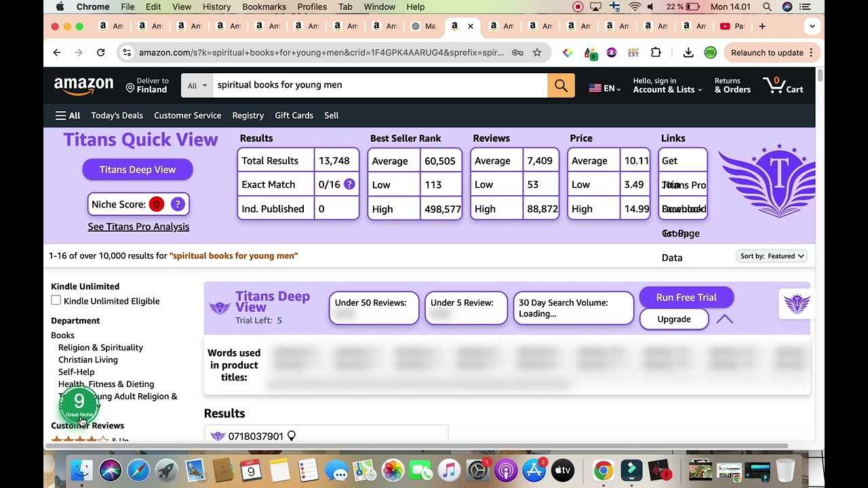Open the App Store in the Dock
868x488 pixels.
point(534,470)
